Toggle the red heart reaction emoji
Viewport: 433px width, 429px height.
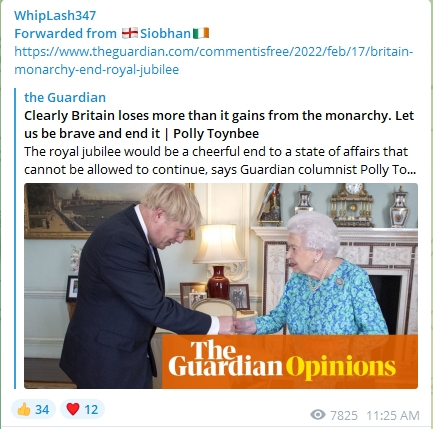point(73,409)
